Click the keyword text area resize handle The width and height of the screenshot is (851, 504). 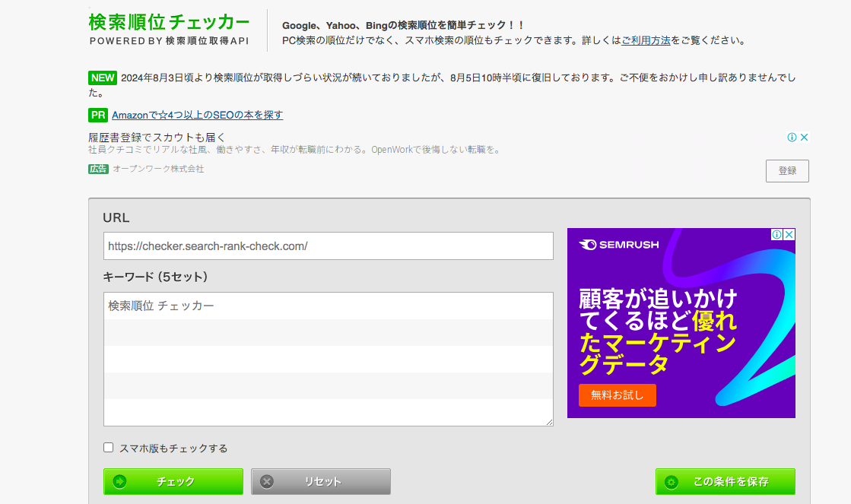(x=549, y=422)
